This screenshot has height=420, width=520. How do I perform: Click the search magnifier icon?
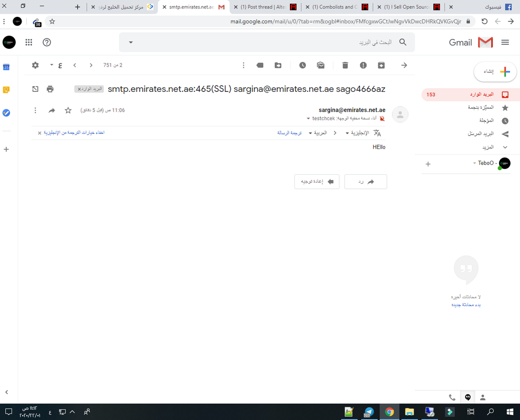pos(402,42)
